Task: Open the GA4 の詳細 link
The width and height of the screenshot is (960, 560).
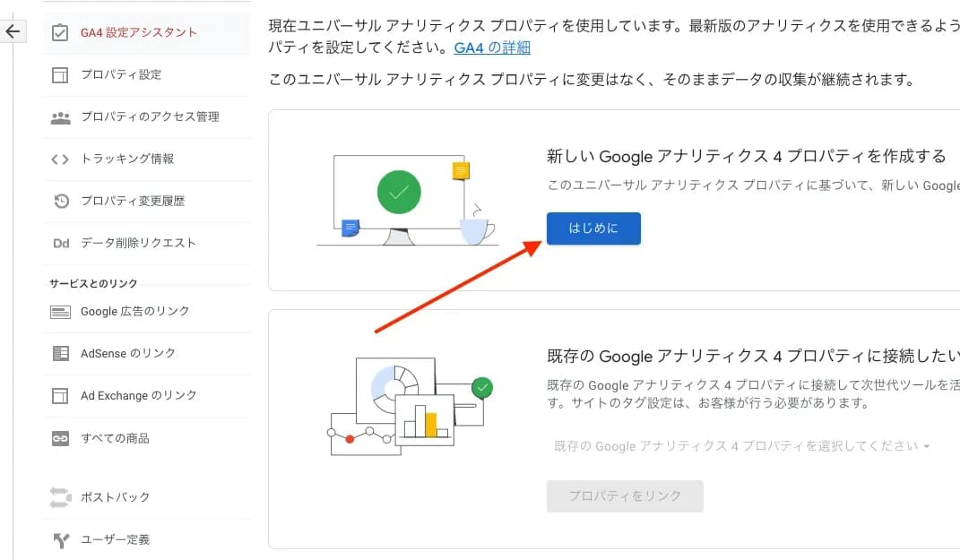Action: click(x=491, y=47)
